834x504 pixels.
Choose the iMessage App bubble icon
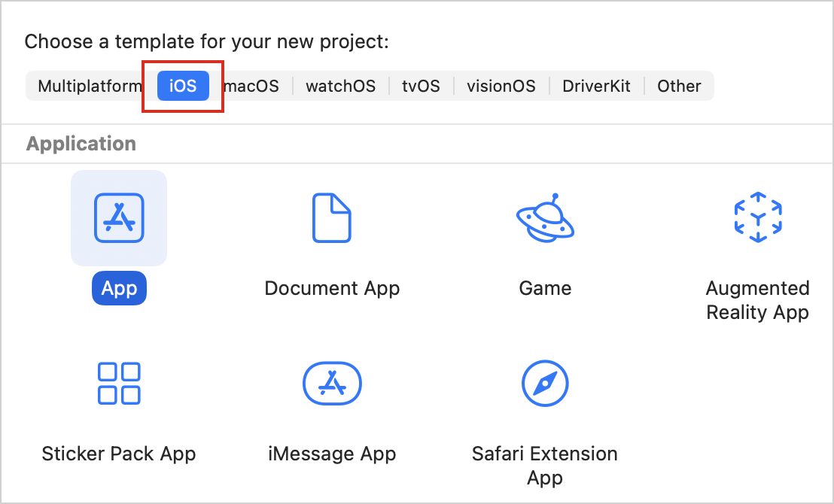[332, 383]
